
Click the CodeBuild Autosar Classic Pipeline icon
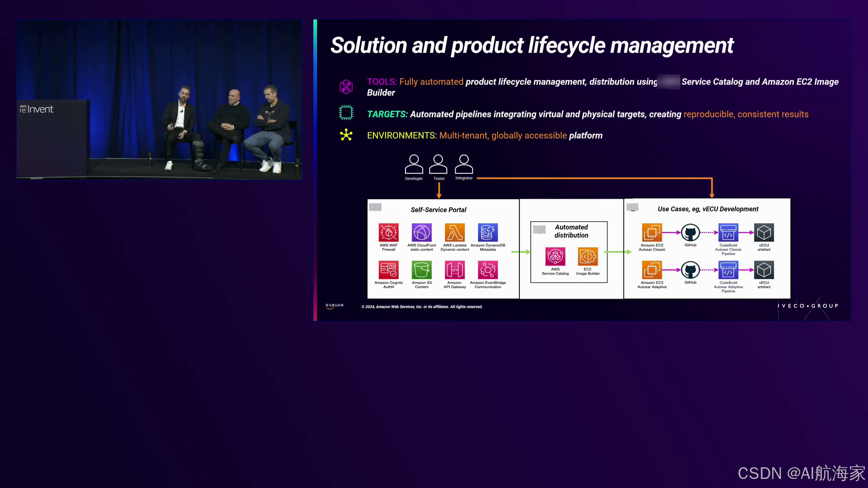coord(728,233)
